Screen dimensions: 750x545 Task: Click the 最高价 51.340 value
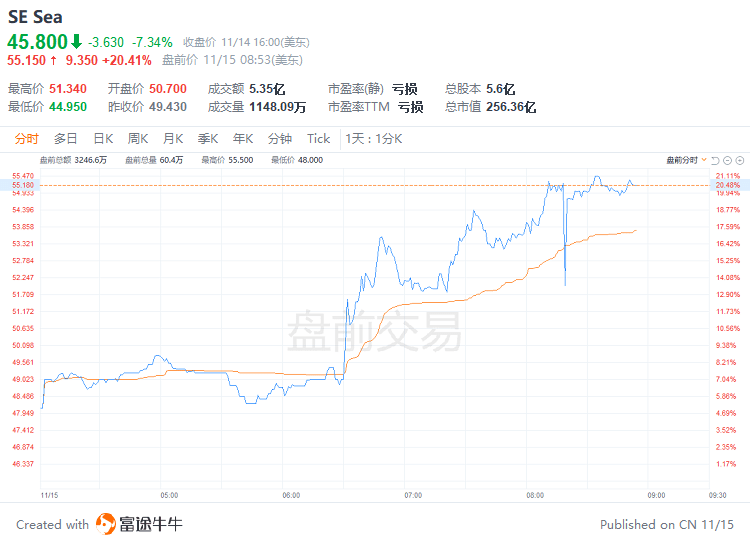(x=68, y=89)
